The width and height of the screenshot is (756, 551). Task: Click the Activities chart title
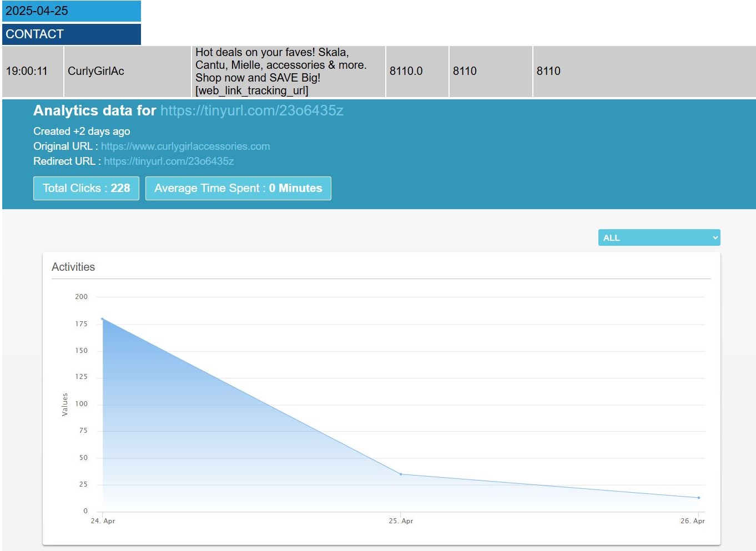(73, 267)
